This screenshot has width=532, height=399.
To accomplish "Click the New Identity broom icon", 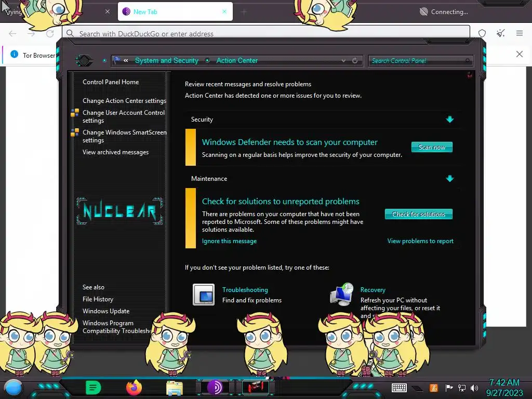I will [x=500, y=33].
